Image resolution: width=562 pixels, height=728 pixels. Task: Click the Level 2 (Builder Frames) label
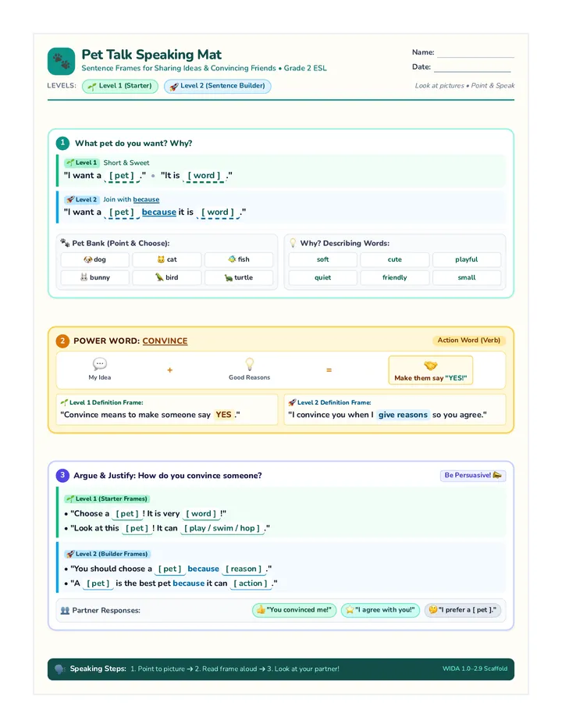tap(107, 554)
